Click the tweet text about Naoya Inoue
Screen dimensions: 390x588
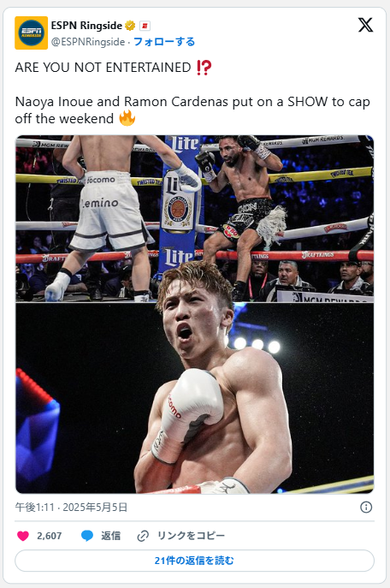pyautogui.click(x=192, y=110)
